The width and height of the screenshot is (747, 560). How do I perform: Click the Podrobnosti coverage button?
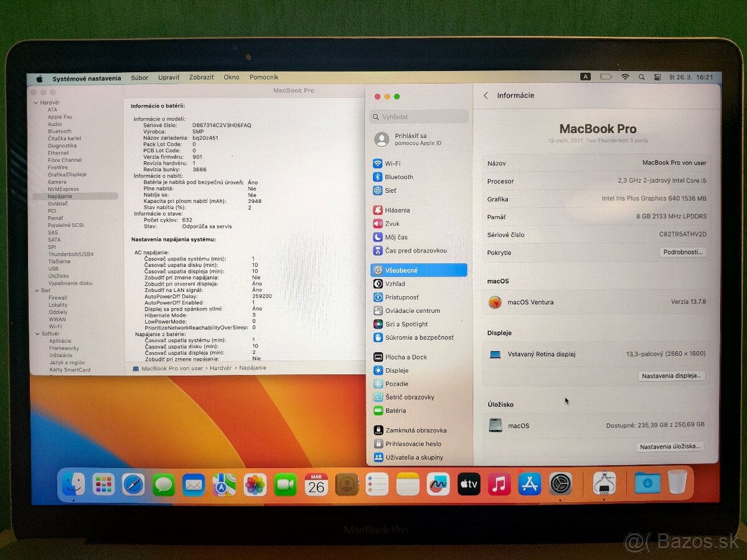[682, 253]
